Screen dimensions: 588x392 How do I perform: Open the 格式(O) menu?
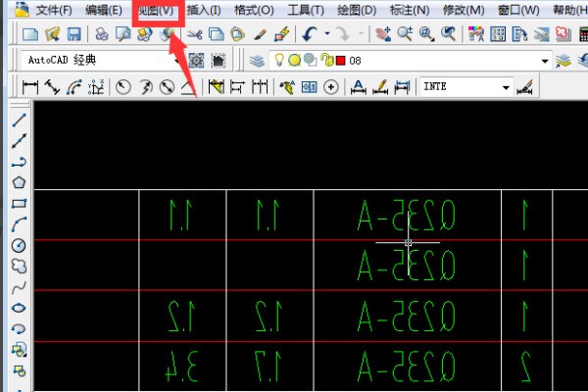coord(253,10)
